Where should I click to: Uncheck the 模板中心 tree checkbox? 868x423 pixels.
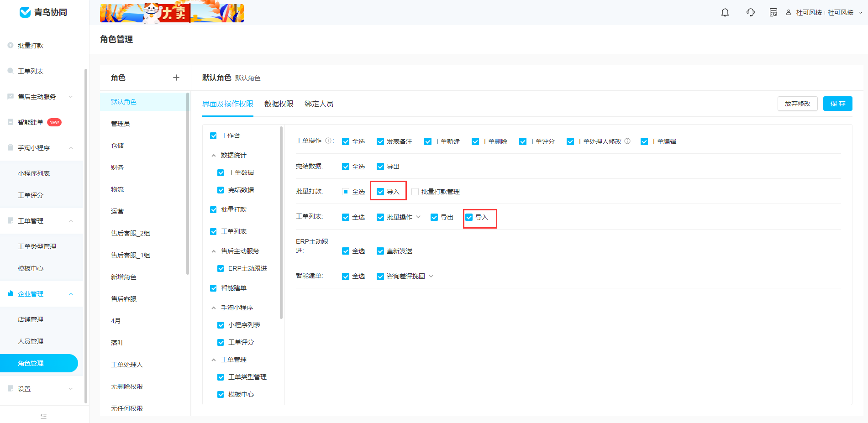pyautogui.click(x=221, y=394)
